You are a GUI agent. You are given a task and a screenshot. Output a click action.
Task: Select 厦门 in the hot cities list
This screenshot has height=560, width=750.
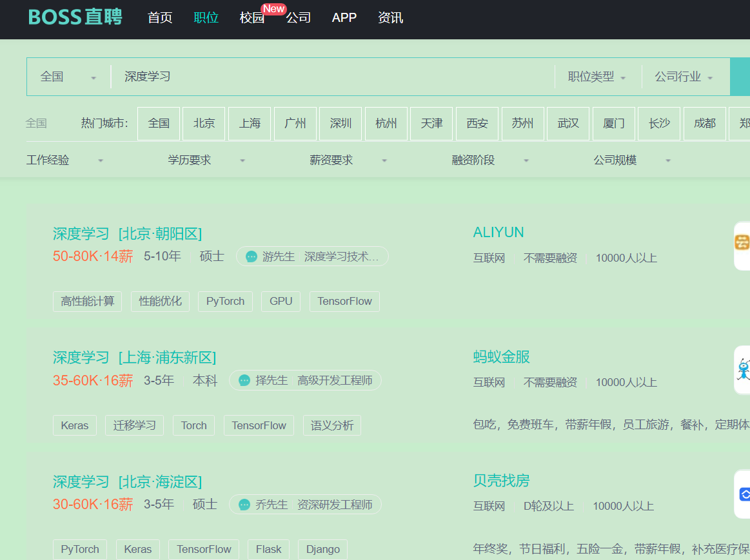(x=614, y=124)
